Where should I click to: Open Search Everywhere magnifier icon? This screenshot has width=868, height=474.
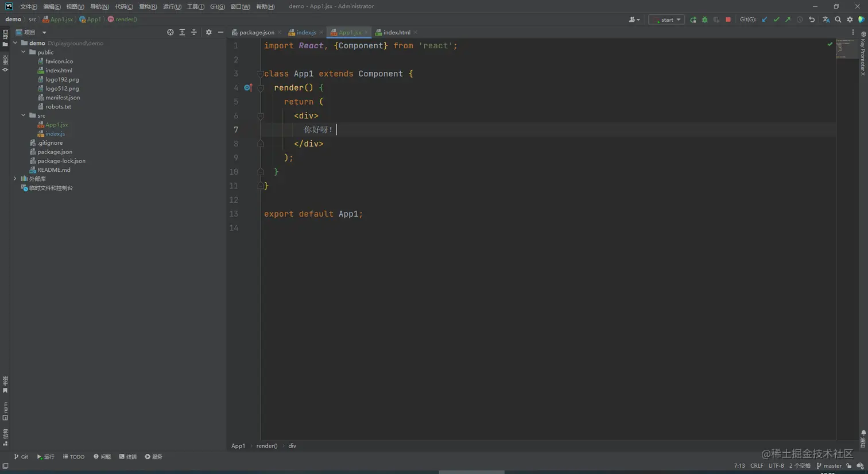(x=838, y=20)
